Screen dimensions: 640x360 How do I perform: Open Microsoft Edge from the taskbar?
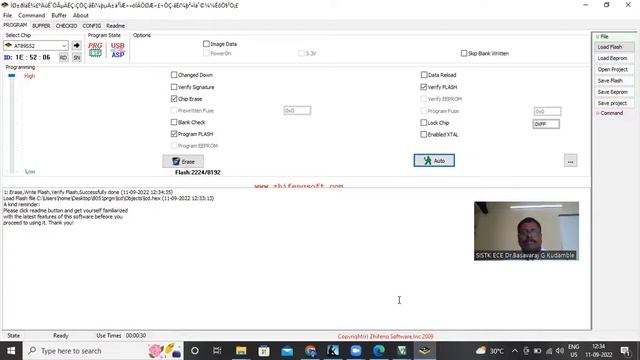[379, 351]
